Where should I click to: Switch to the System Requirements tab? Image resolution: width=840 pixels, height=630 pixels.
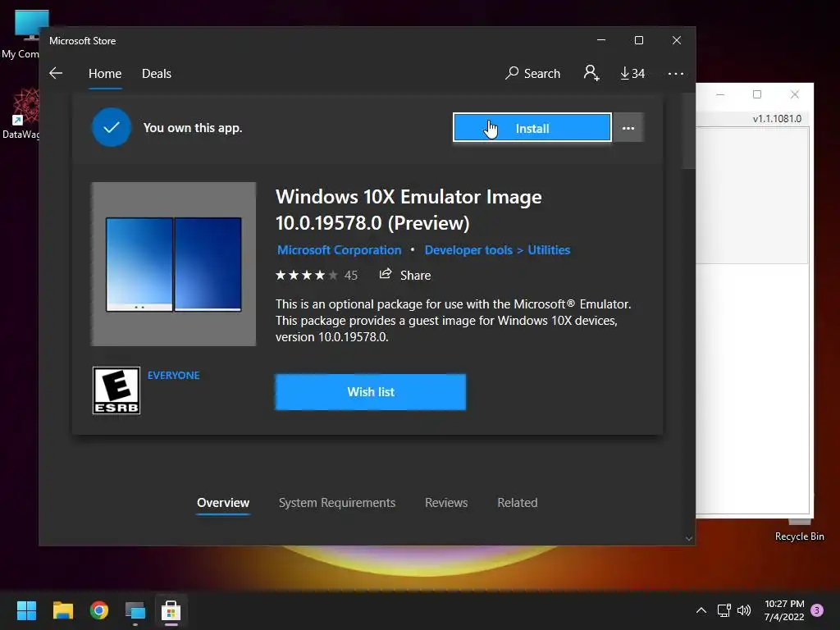tap(337, 503)
